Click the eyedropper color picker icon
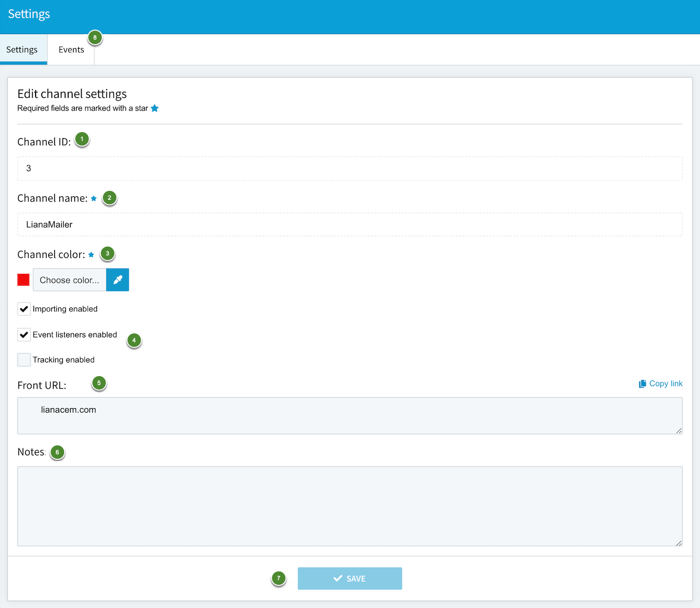The height and width of the screenshot is (608, 700). click(x=117, y=280)
